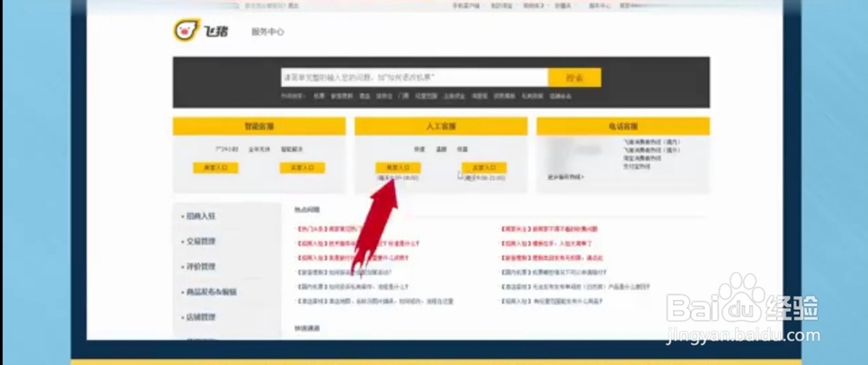Click the 人工客服 card header
Screen dimensions: 868x365
[441, 126]
